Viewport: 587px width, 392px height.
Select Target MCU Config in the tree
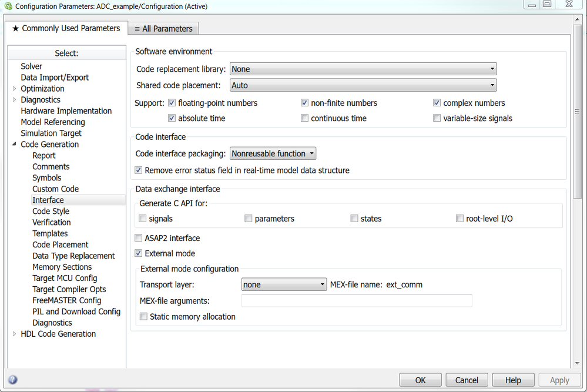(65, 278)
